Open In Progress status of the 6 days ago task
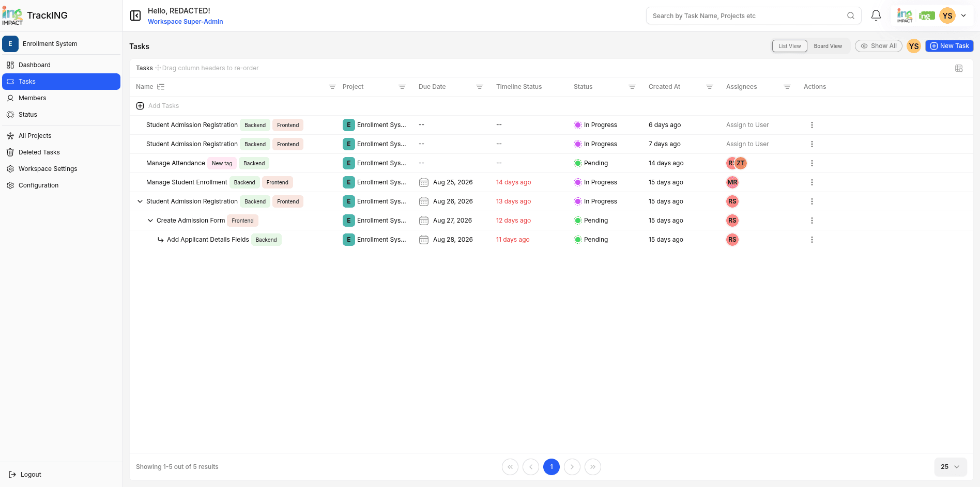The height and width of the screenshot is (487, 980). coord(595,125)
